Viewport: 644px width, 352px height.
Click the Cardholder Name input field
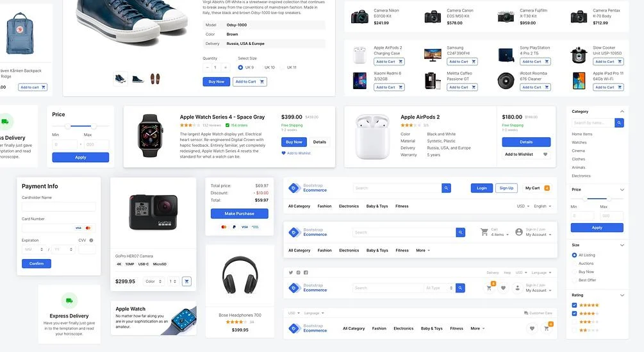(59, 206)
